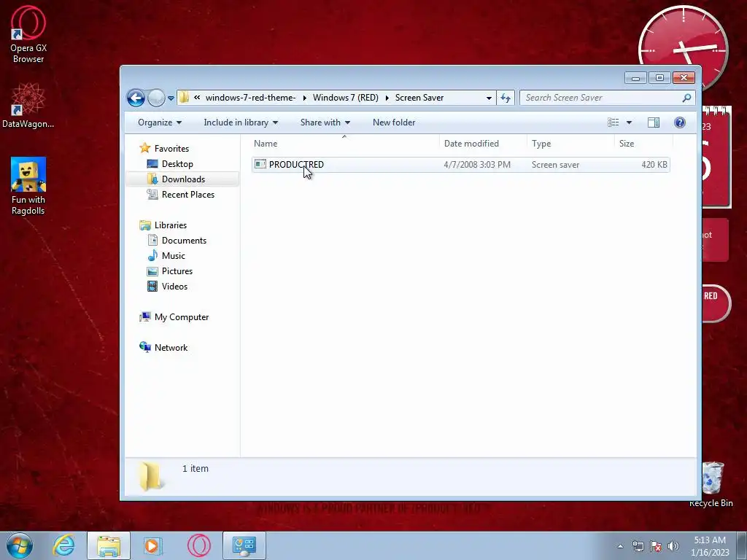Viewport: 747px width, 560px height.
Task: Click the 420 KB size cell
Action: pos(654,165)
